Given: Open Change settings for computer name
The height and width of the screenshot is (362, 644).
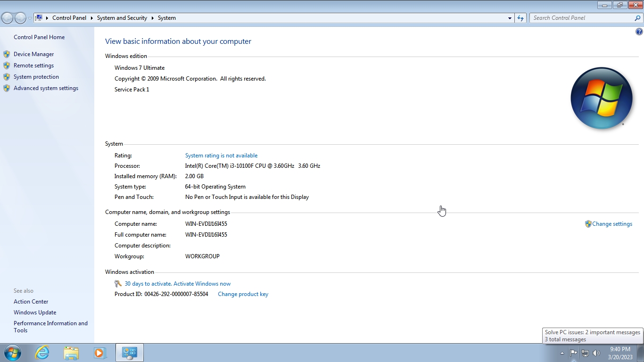Looking at the screenshot, I should pyautogui.click(x=612, y=223).
